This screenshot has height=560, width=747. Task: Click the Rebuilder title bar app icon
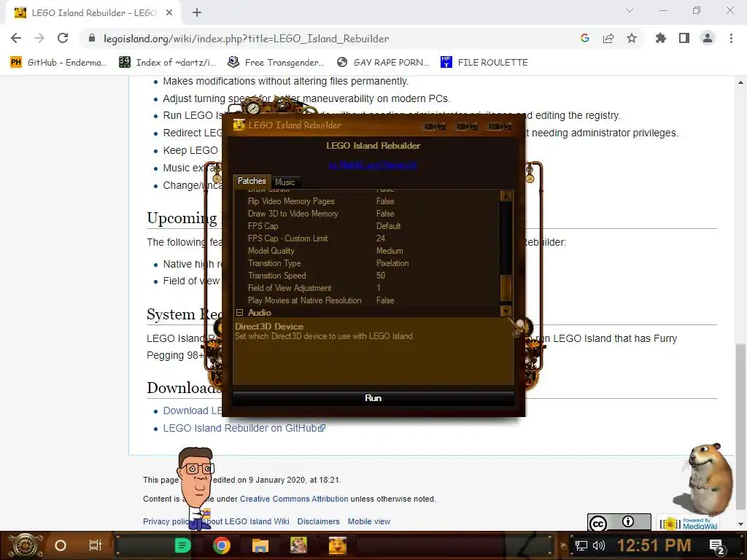click(239, 125)
